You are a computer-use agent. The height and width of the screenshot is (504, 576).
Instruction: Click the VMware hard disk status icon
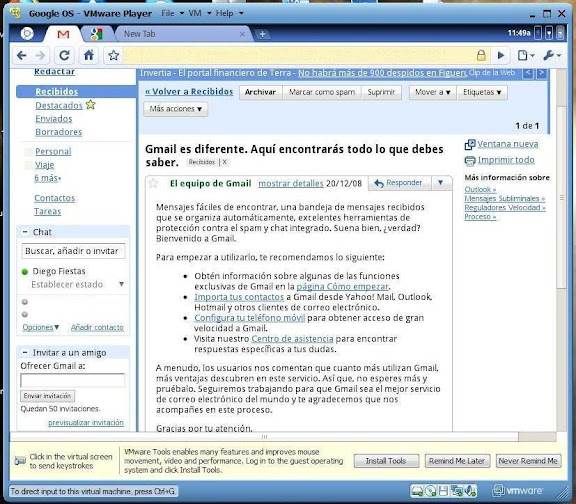417,491
